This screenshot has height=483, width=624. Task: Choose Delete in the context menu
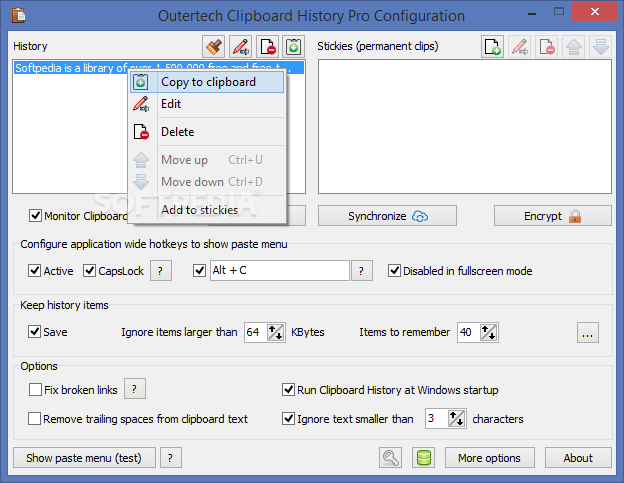click(207, 132)
